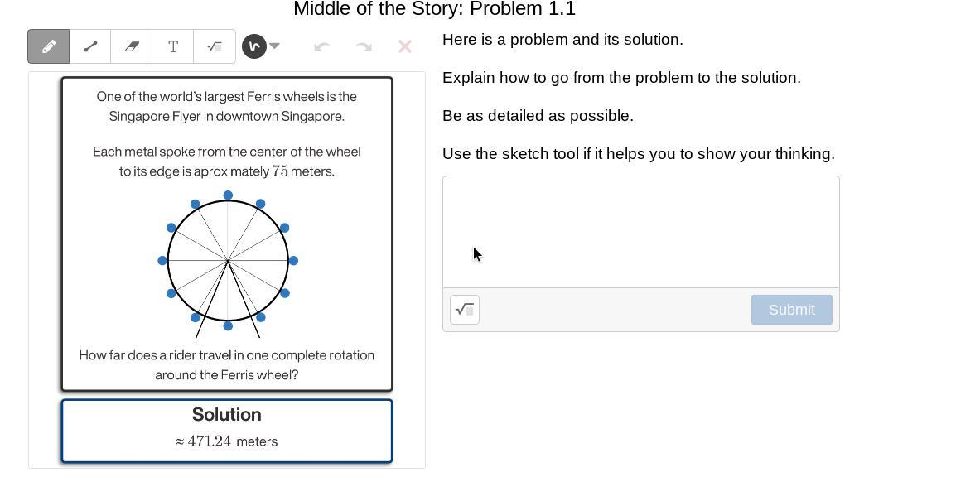The height and width of the screenshot is (482, 980).
Task: Click the Submit button
Action: point(792,310)
